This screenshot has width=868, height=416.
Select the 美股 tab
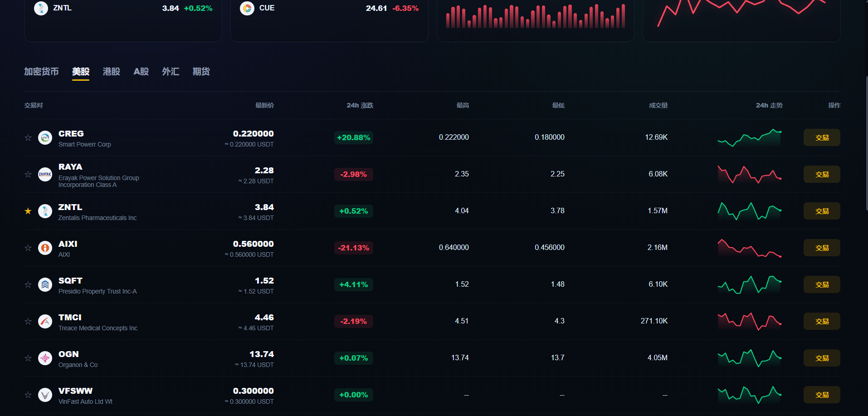pos(81,72)
